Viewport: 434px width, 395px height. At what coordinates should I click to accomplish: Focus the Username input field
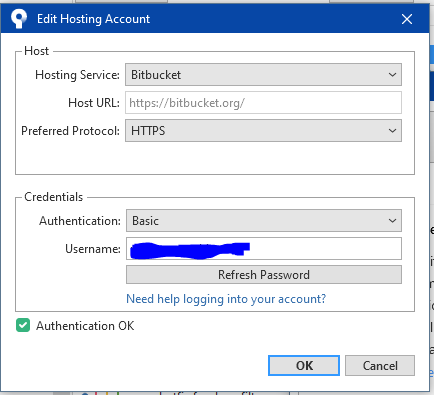click(x=264, y=249)
